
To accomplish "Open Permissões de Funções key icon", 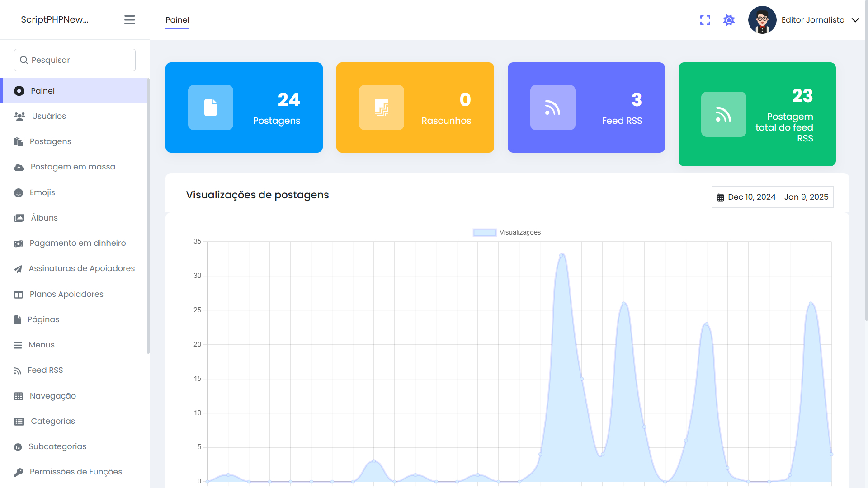I will point(19,472).
